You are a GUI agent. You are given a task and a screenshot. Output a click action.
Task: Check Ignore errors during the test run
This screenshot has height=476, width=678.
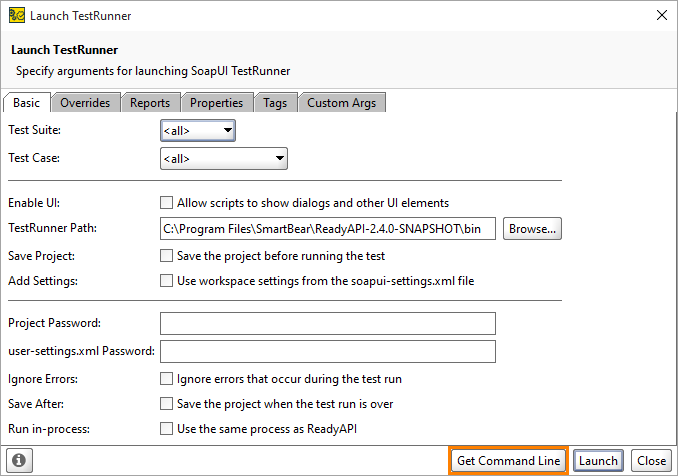166,379
